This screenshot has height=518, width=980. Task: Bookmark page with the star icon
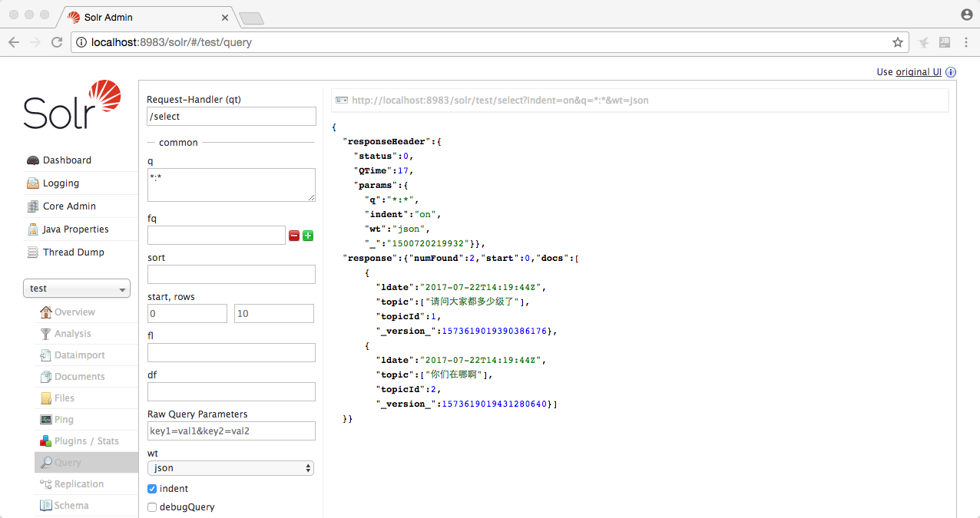(x=897, y=42)
